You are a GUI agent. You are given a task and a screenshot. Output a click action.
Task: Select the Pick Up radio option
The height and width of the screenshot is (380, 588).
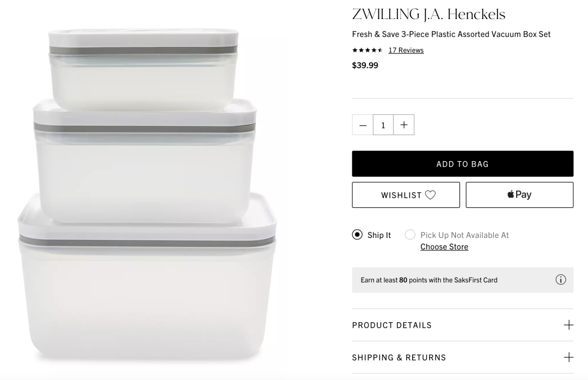410,235
